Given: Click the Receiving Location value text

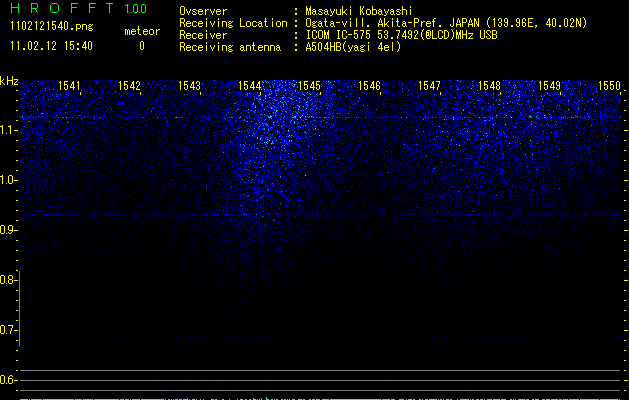Looking at the screenshot, I should (x=446, y=23).
